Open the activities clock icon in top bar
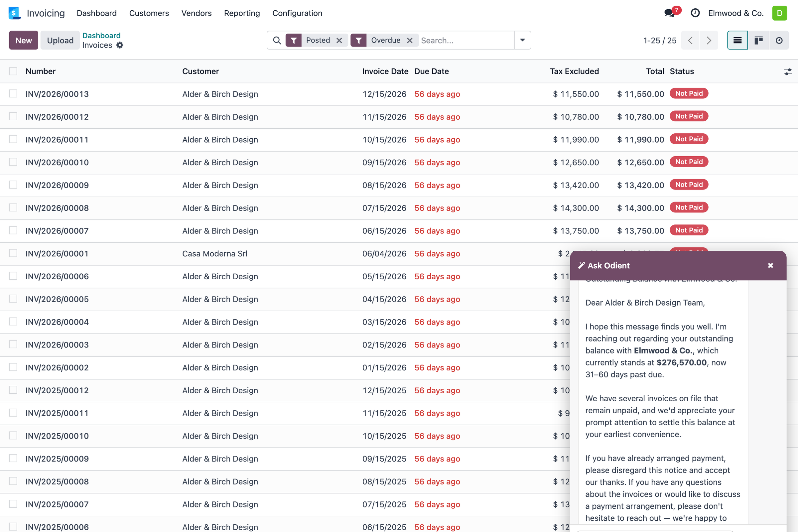Screen dimensions: 798x532 tap(695, 13)
